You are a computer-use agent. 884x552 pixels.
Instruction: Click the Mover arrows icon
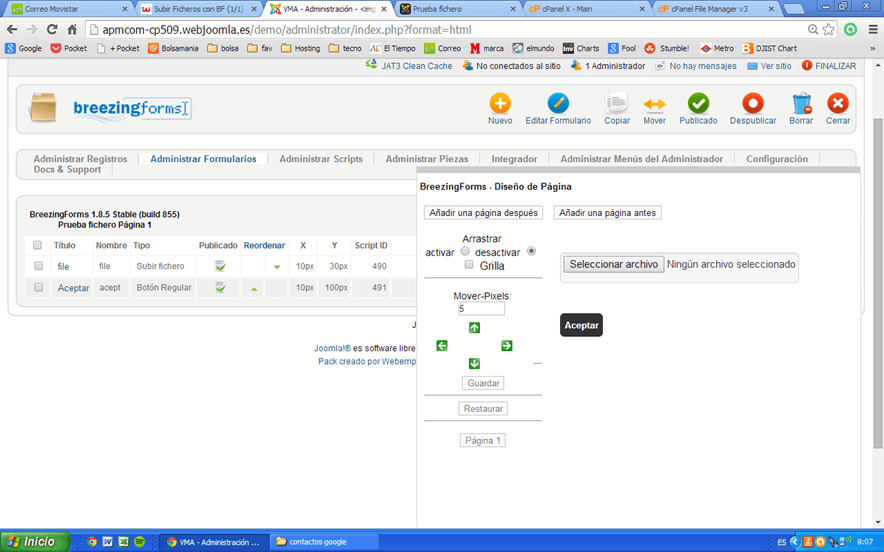click(x=655, y=104)
